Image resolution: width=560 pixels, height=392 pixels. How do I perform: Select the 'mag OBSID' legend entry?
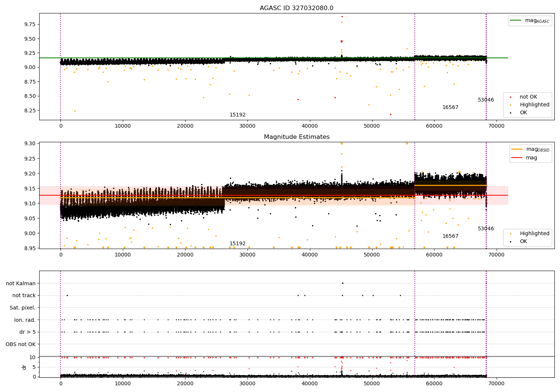tap(531, 149)
